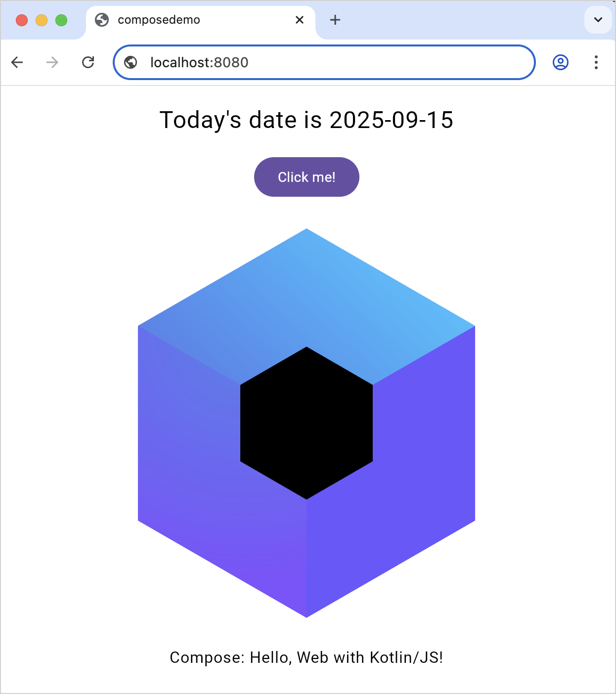616x694 pixels.
Task: Click the green fullscreen traffic light
Action: coord(61,20)
